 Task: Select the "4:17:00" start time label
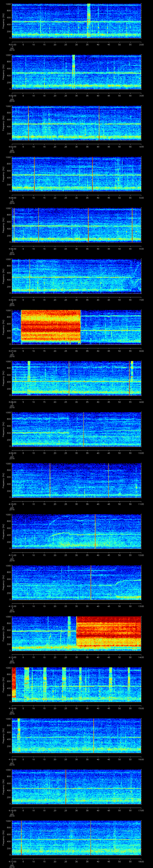[x=12, y=861]
